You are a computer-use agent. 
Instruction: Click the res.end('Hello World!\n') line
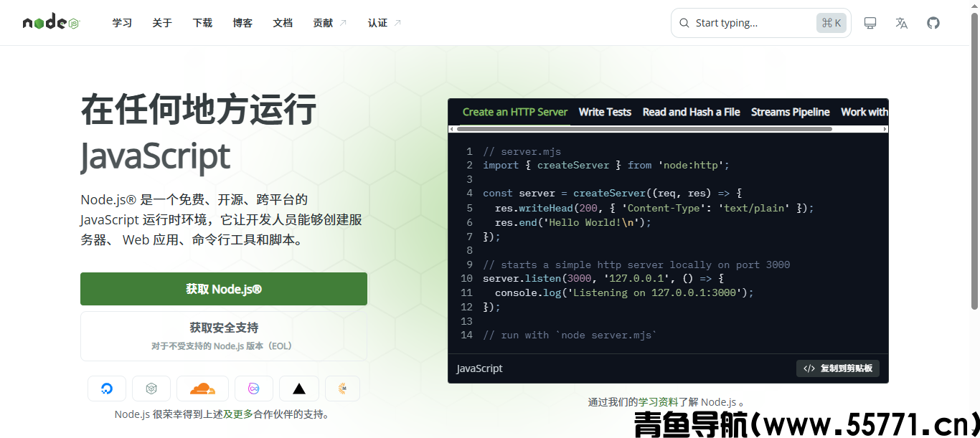click(573, 222)
